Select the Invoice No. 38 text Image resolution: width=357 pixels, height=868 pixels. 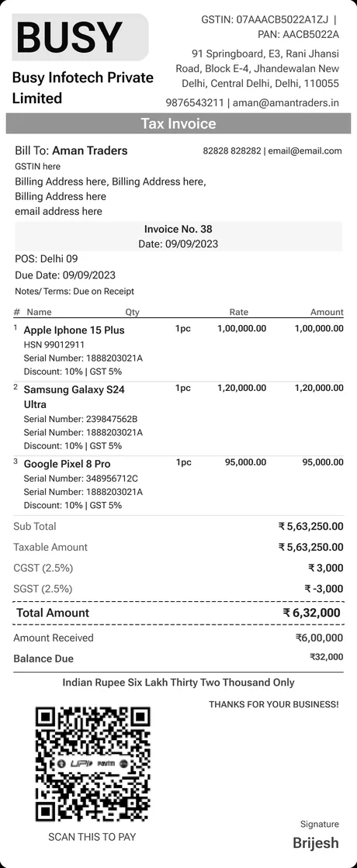point(178,229)
